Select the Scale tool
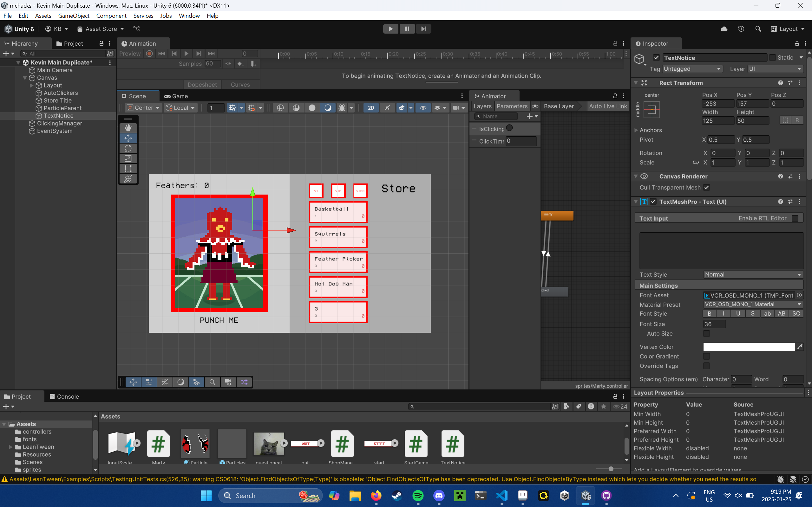The height and width of the screenshot is (507, 812). [x=128, y=158]
